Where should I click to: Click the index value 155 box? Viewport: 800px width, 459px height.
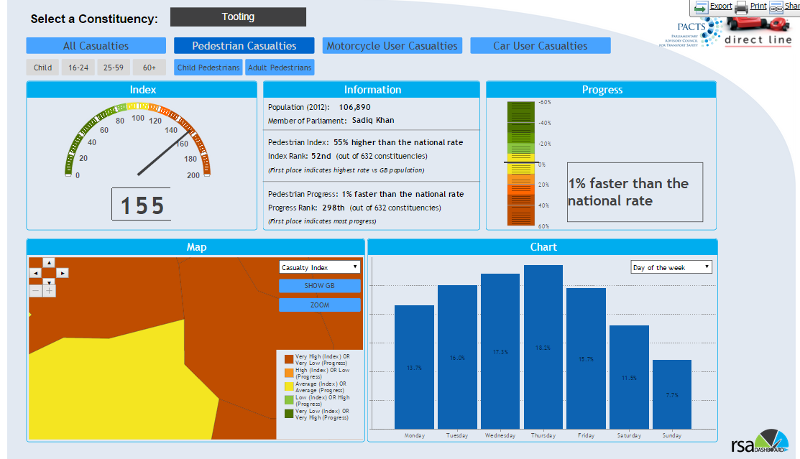141,204
